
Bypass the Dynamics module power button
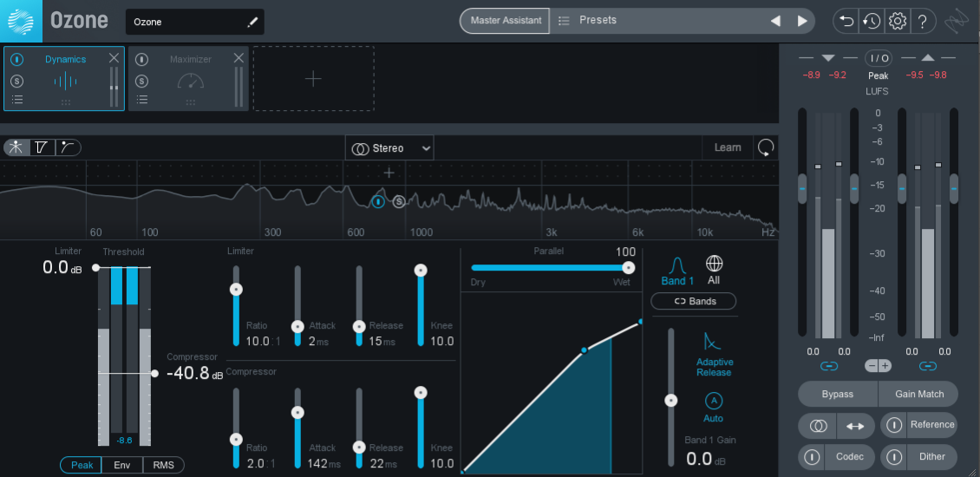coord(16,59)
